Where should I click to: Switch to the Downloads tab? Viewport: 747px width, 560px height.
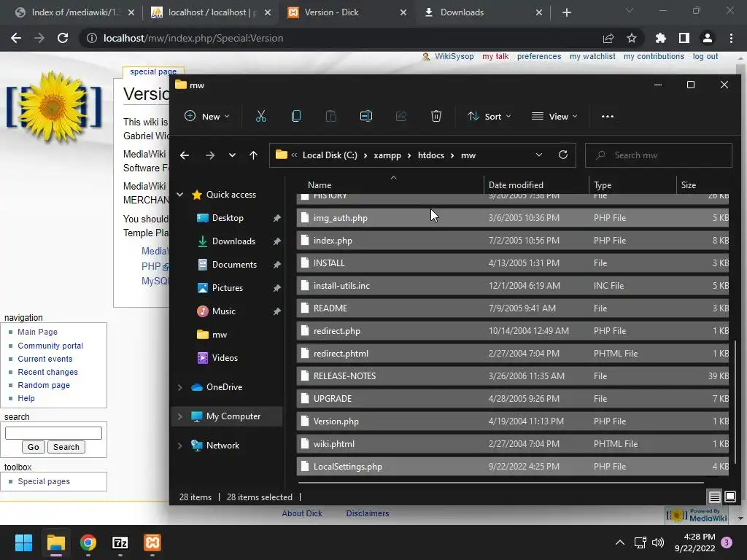pos(483,12)
